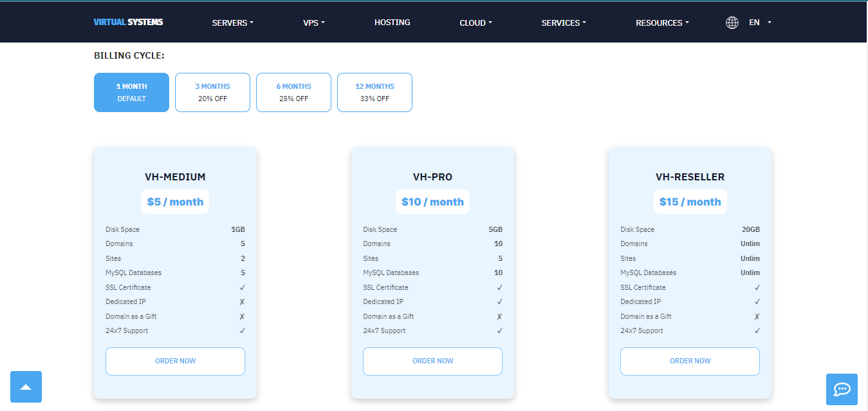Image resolution: width=868 pixels, height=411 pixels.
Task: Select the 1 Month default billing cycle
Action: [x=131, y=92]
